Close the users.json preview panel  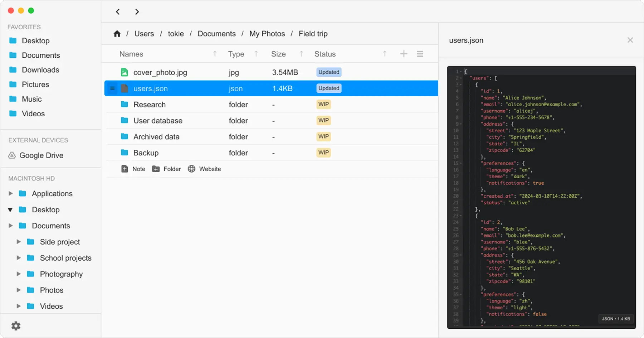tap(630, 40)
